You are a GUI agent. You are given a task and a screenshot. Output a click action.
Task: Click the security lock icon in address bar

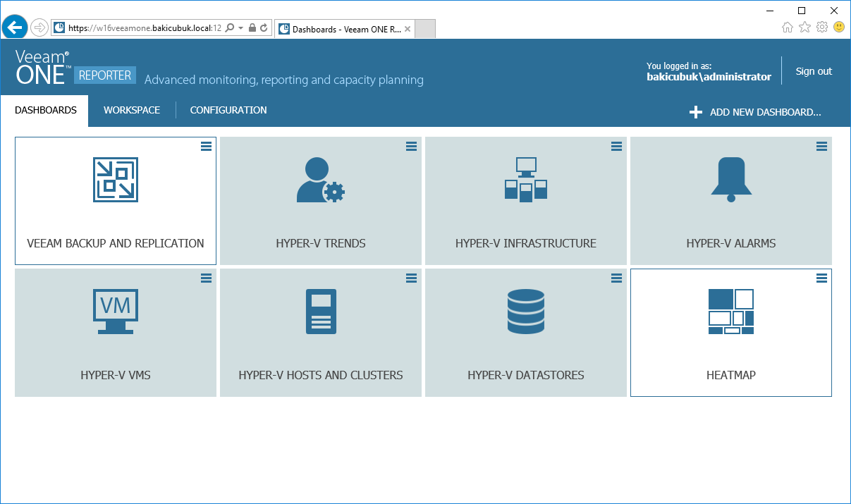[252, 28]
